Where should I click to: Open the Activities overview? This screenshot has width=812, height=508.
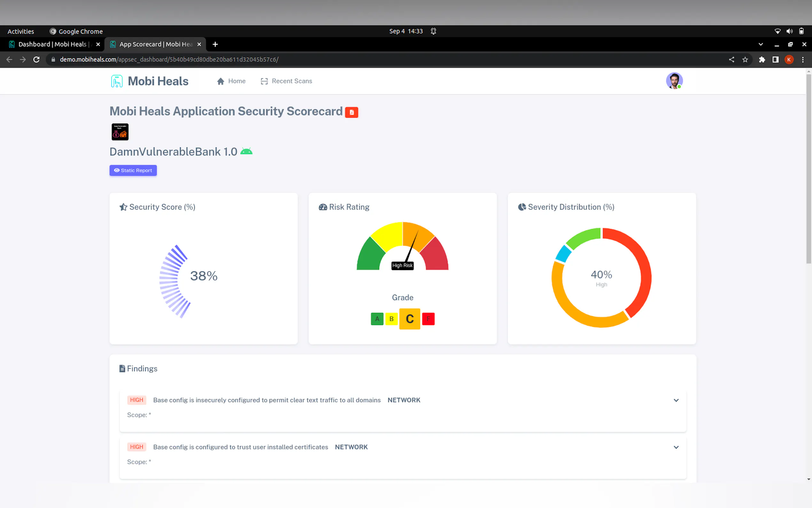21,31
